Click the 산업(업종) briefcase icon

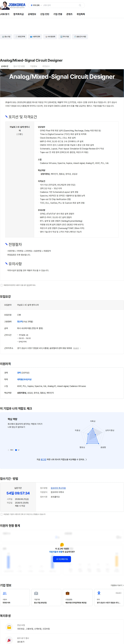[x=68, y=593]
